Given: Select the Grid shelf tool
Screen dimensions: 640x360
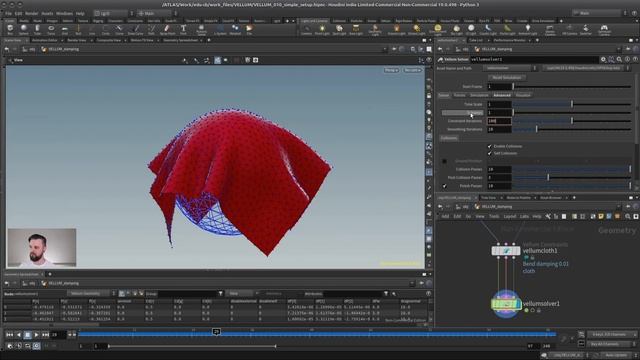Looking at the screenshot, I should pos(64,29).
